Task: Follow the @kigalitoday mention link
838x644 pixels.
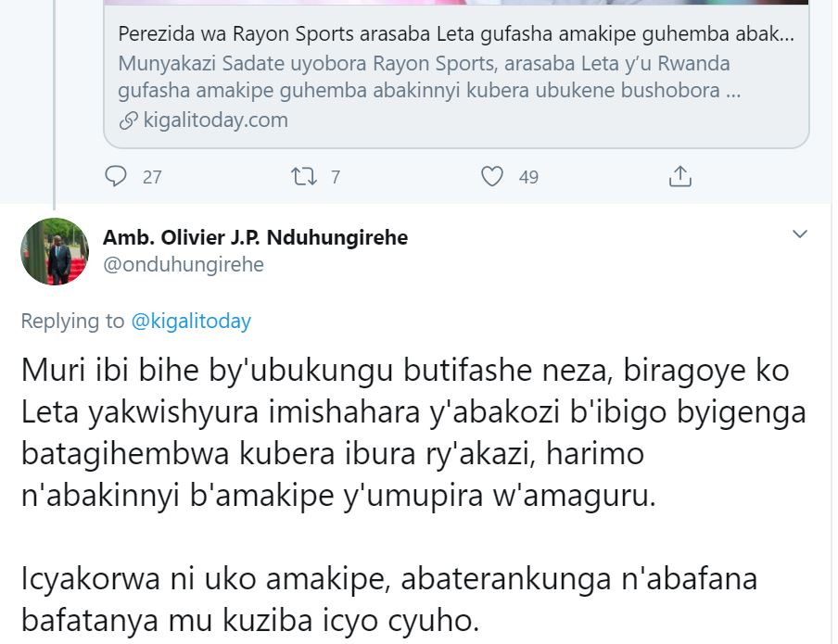Action: coord(190,322)
